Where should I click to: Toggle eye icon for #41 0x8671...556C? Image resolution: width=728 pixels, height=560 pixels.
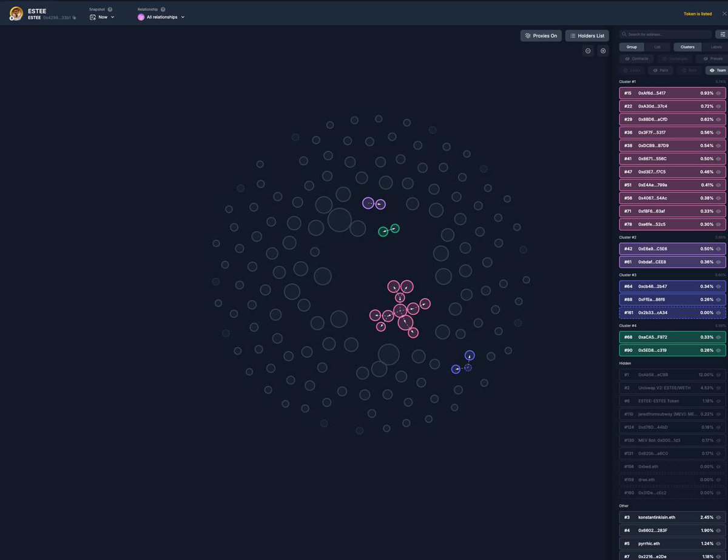pyautogui.click(x=718, y=159)
